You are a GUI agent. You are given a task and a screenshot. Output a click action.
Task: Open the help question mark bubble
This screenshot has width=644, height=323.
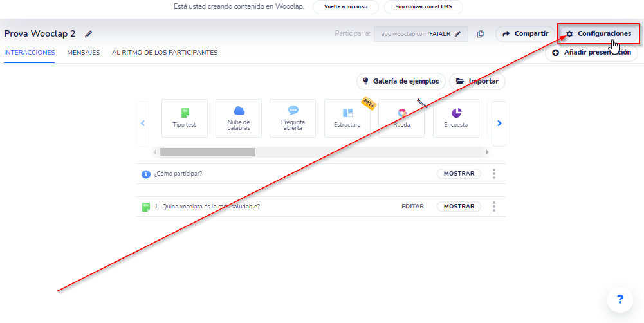point(620,299)
